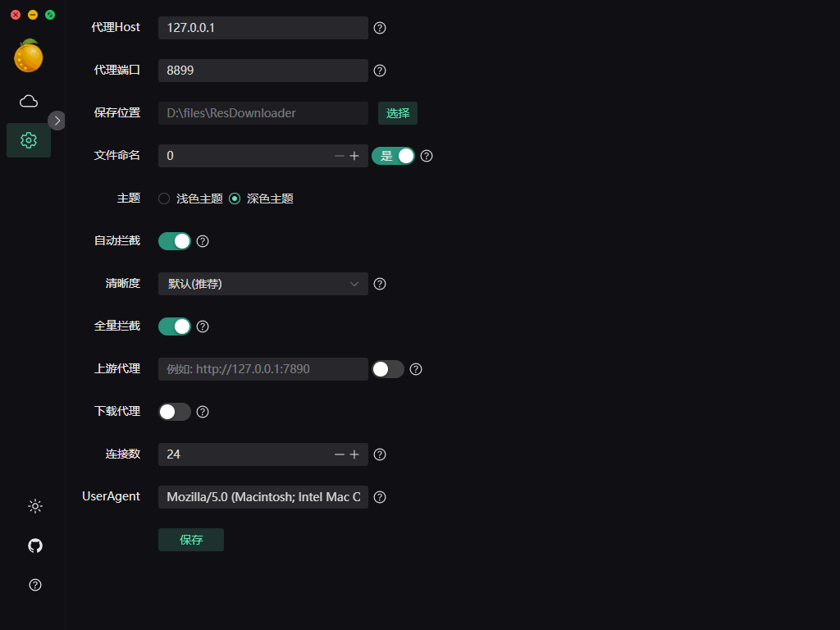Click the 保存 save button
Image resolution: width=840 pixels, height=630 pixels.
(190, 540)
